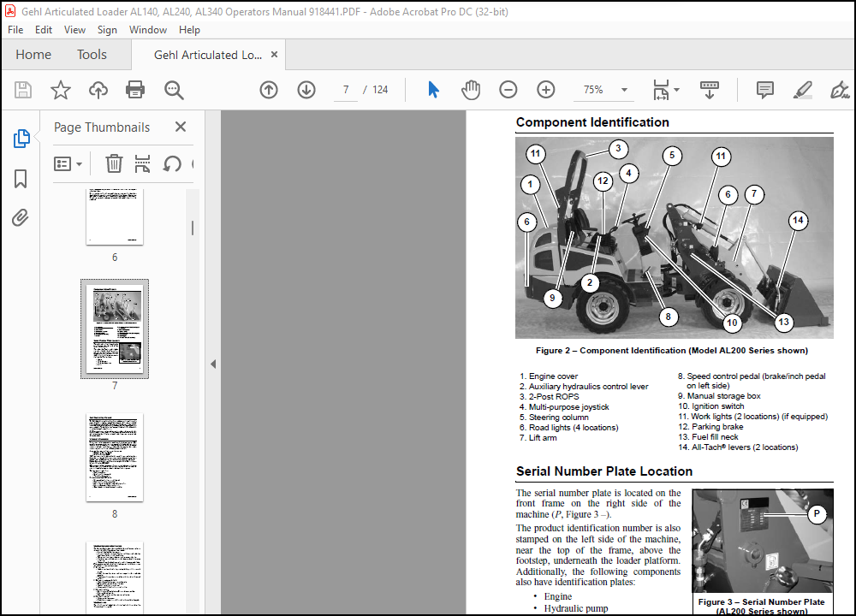Click list item '5. Steering column'
The width and height of the screenshot is (856, 616).
tap(554, 418)
